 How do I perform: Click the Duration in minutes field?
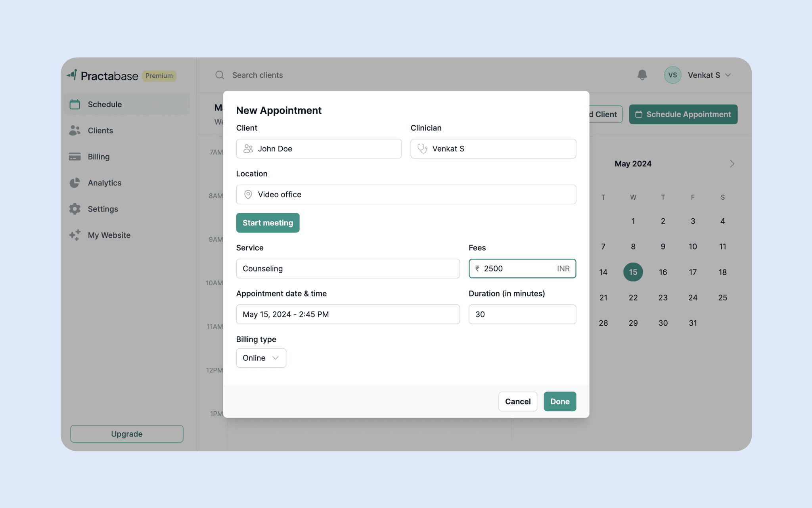click(522, 314)
